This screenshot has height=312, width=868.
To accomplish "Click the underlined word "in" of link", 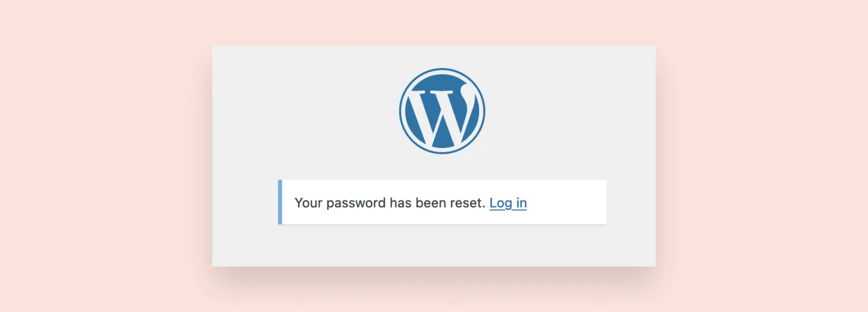I will (x=521, y=203).
